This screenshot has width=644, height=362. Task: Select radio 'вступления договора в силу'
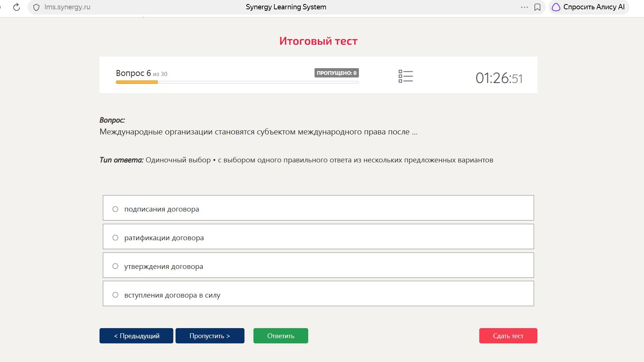[115, 295]
